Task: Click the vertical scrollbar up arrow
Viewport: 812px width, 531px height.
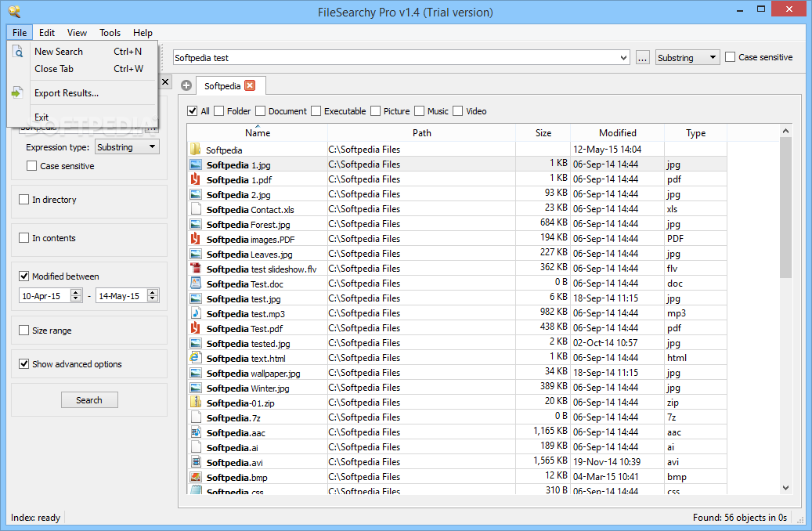Action: click(x=785, y=131)
